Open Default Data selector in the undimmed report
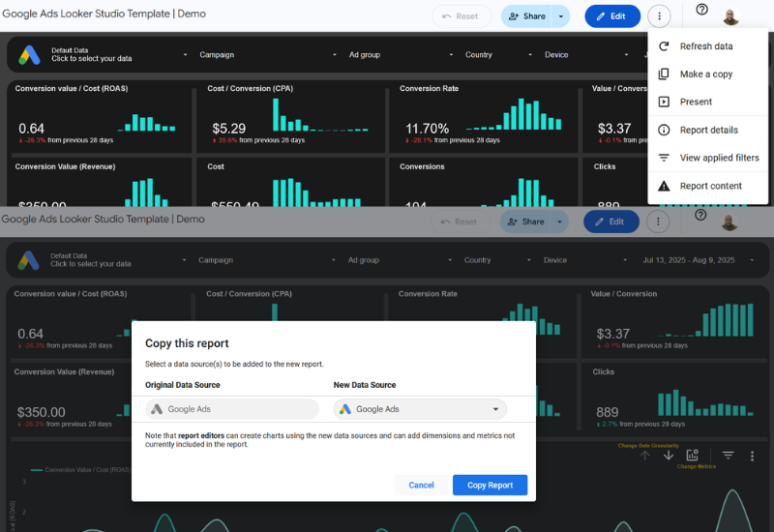Image resolution: width=774 pixels, height=532 pixels. [118, 55]
